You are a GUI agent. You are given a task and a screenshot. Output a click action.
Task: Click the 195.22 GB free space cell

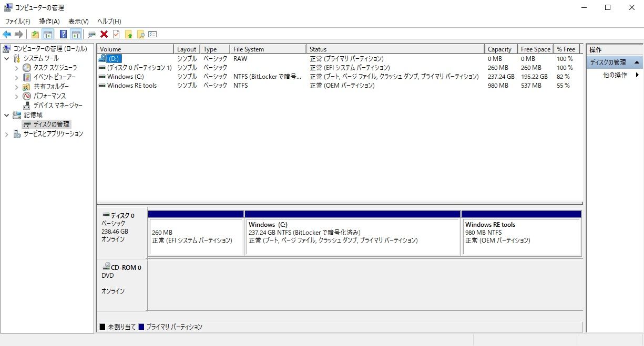point(534,77)
